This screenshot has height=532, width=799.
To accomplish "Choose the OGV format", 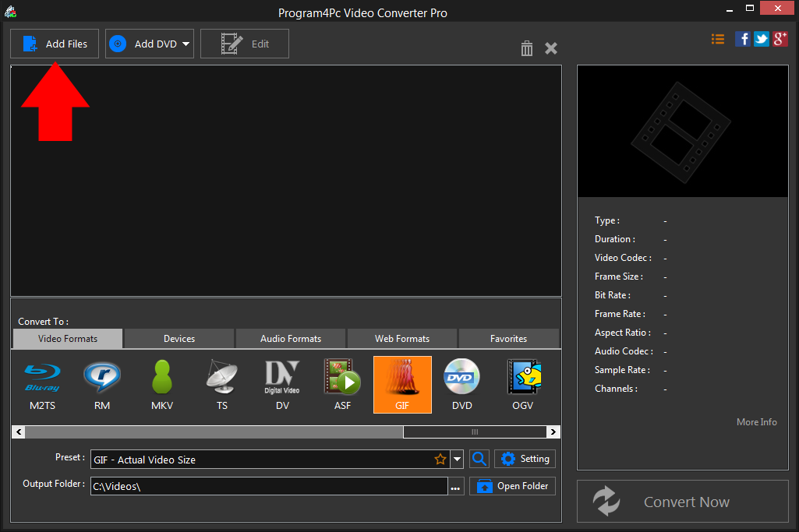I will pos(522,384).
